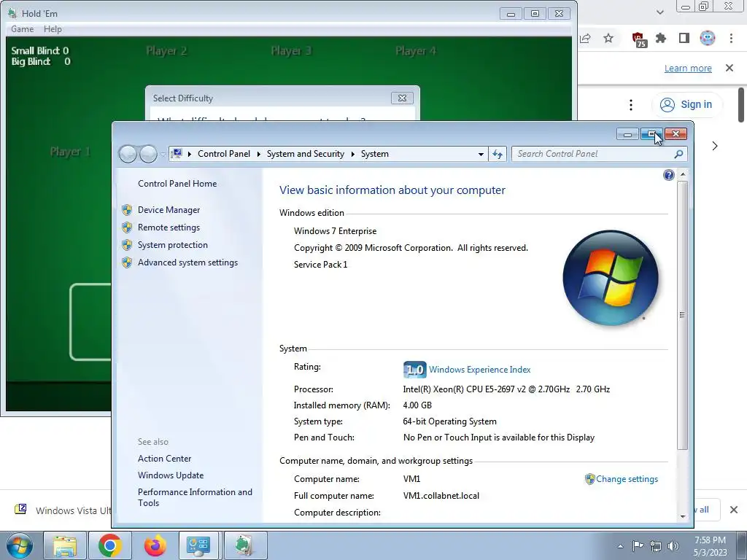The width and height of the screenshot is (747, 560).
Task: Click the Control Panel scrollbar down arrow
Action: click(683, 516)
